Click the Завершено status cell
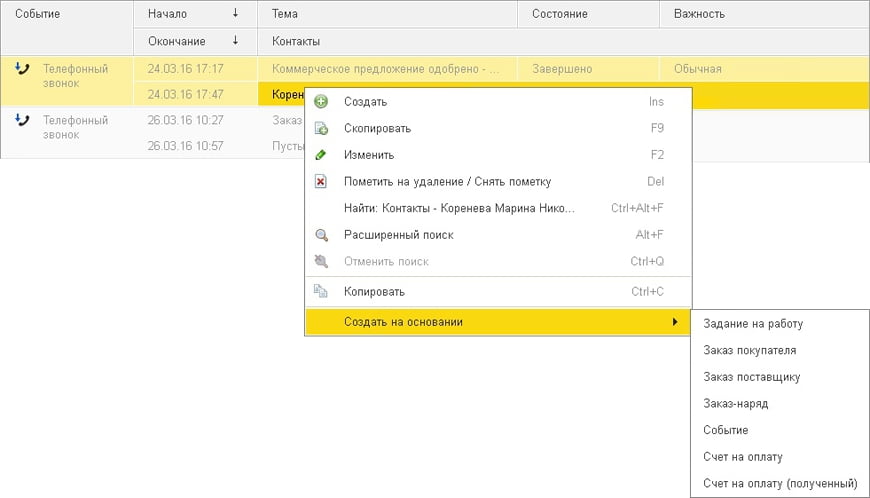Image resolution: width=870 pixels, height=498 pixels. (x=588, y=69)
